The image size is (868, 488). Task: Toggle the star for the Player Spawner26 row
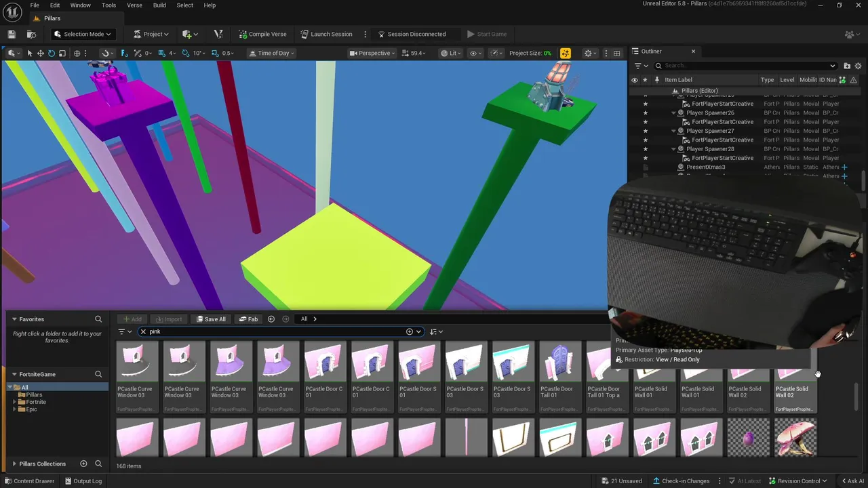(645, 113)
